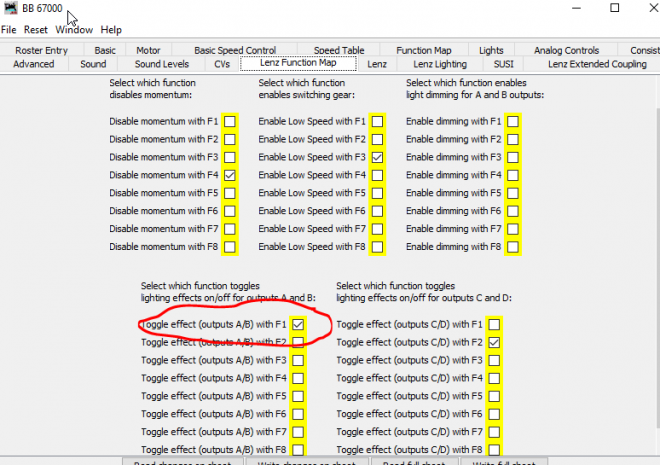Switch to the Function Map tab
The image size is (660, 465).
[424, 50]
